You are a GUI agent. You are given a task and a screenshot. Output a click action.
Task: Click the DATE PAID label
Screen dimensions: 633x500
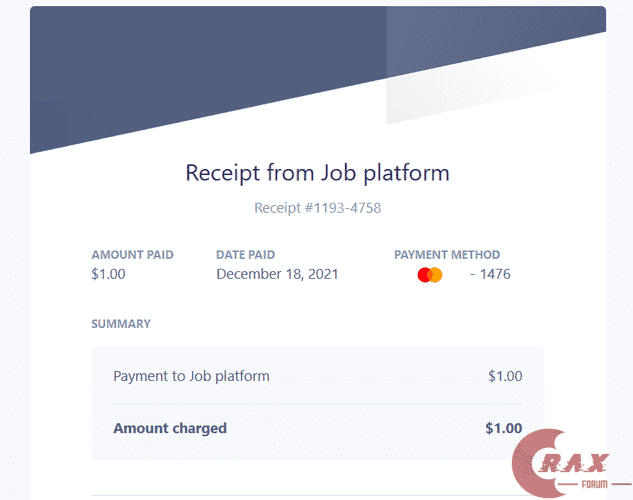tap(245, 255)
